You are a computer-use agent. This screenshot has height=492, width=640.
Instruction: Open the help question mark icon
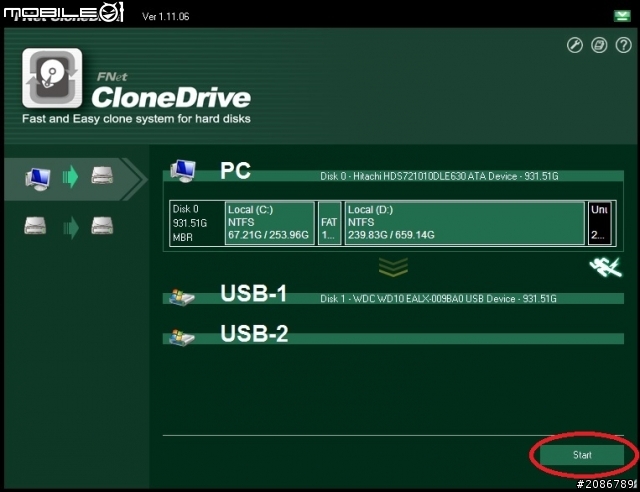[x=624, y=45]
